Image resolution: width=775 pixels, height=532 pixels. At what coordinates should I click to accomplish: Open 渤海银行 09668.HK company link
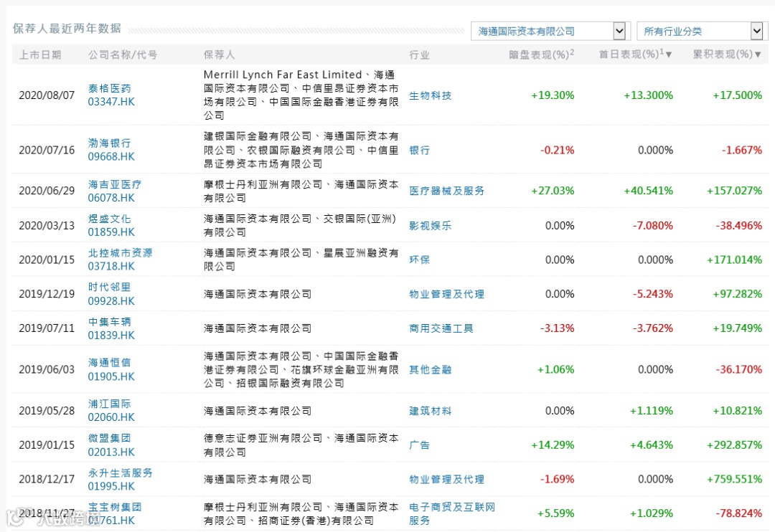[x=111, y=150]
